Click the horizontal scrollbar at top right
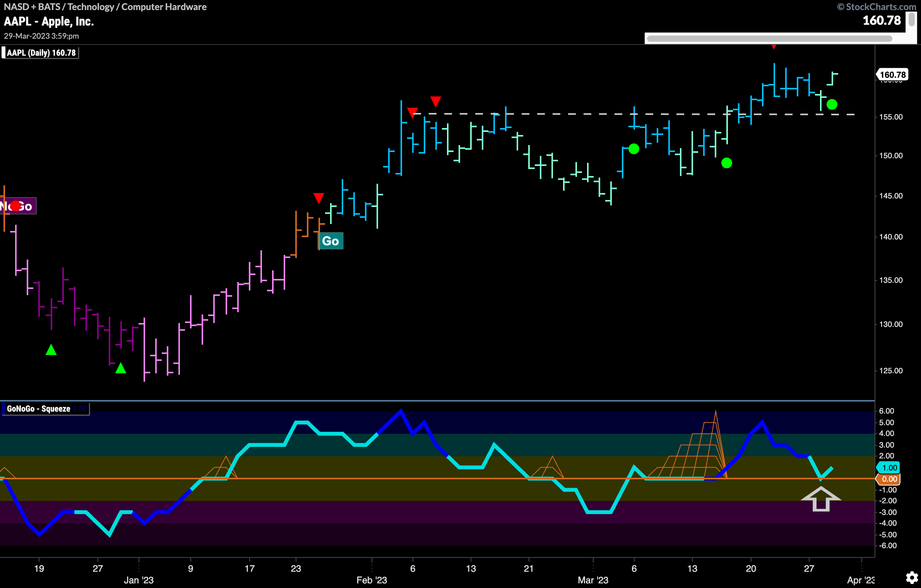 769,38
